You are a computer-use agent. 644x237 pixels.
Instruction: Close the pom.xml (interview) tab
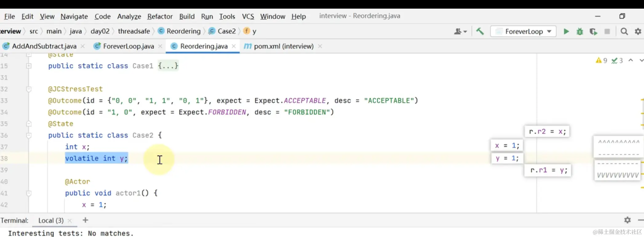320,46
